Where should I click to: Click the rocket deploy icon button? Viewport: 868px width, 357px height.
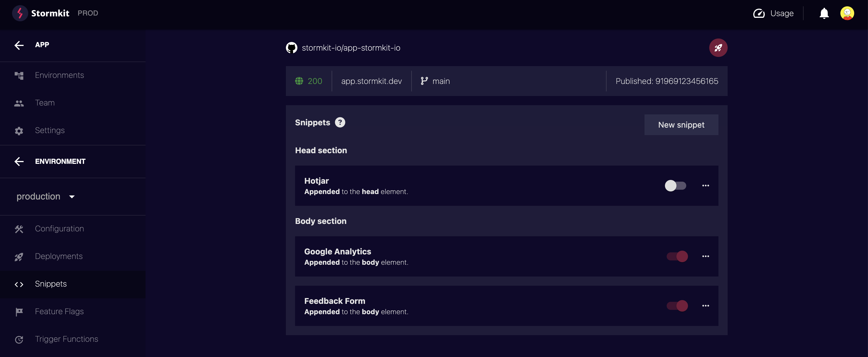pos(718,48)
